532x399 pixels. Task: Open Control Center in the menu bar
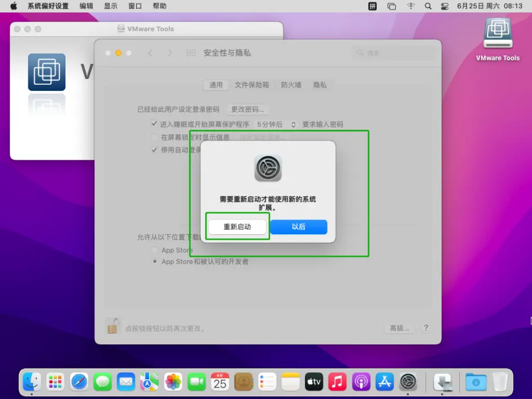coord(444,6)
